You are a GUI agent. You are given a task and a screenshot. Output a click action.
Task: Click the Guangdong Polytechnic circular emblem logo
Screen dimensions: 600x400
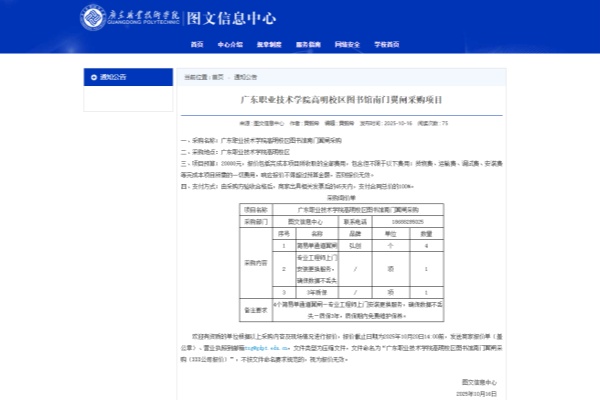pos(97,17)
